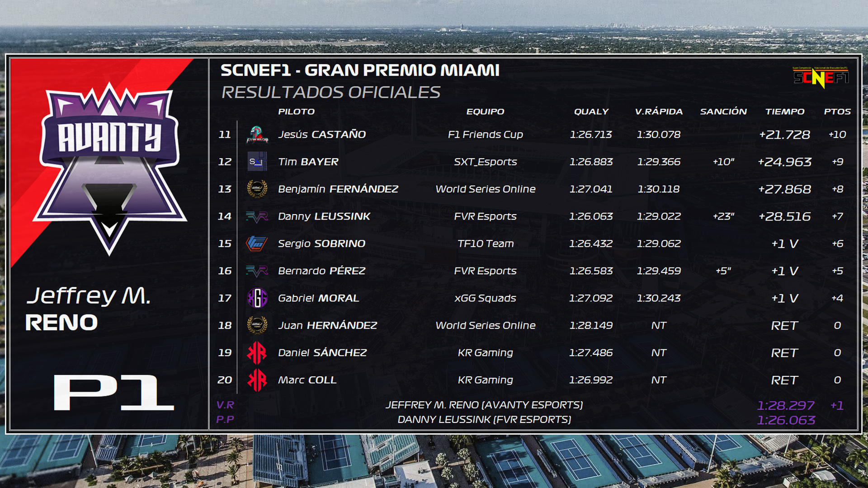Image resolution: width=868 pixels, height=488 pixels.
Task: Click the large P1 position label
Action: (114, 392)
